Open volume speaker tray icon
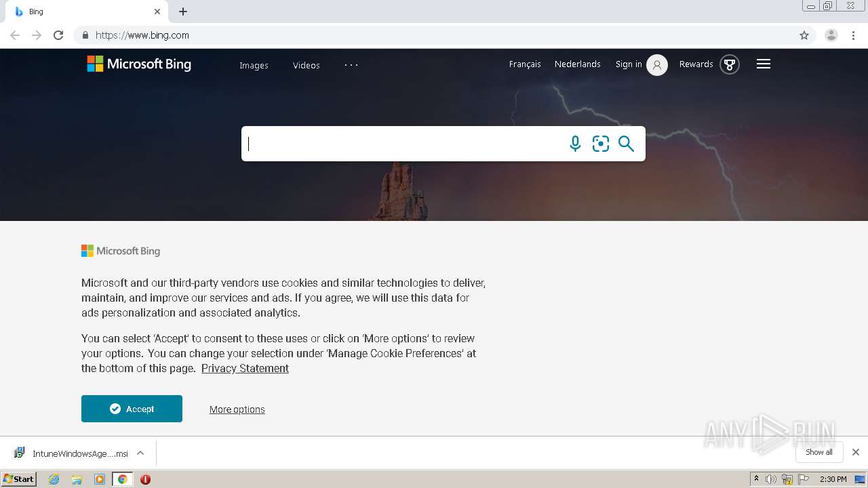The width and height of the screenshot is (868, 488). (771, 479)
